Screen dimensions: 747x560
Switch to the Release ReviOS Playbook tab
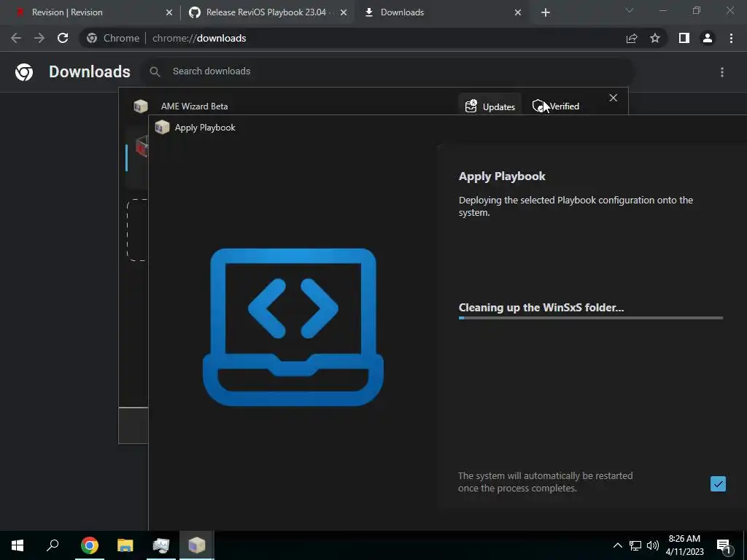267,12
